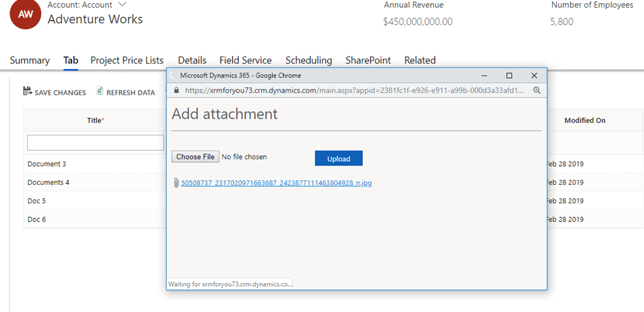
Task: Click the blue Upload button
Action: point(339,159)
